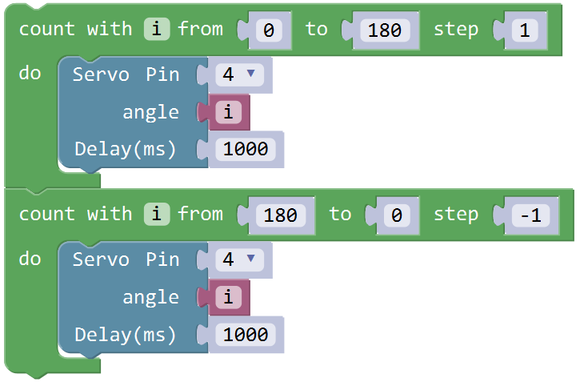Click the from value 180 in lower loop
The width and height of the screenshot is (588, 386).
(280, 215)
